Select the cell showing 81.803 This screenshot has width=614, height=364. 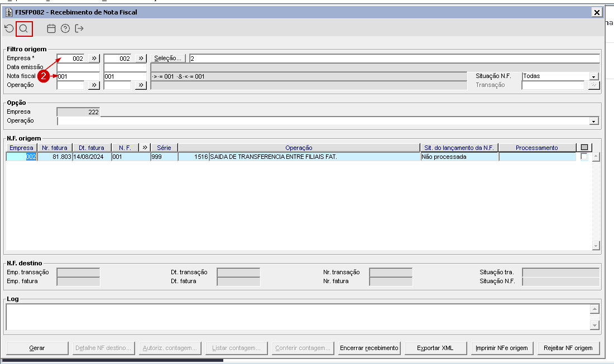click(x=55, y=157)
